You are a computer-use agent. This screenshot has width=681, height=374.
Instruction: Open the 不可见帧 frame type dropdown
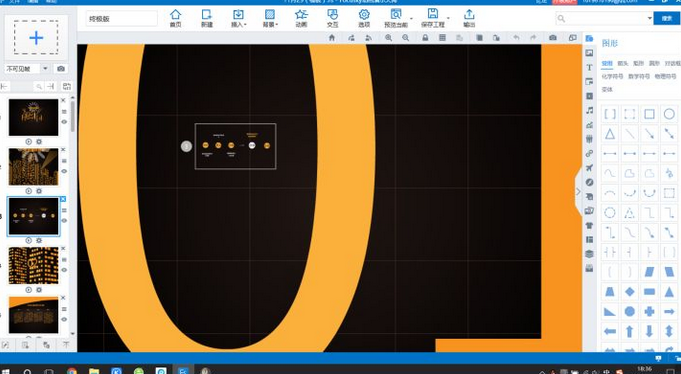click(28, 69)
